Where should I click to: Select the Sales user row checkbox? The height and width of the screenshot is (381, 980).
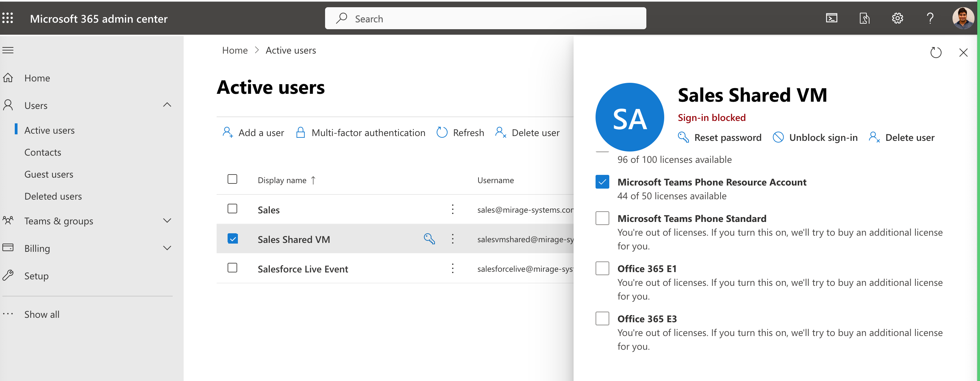[x=232, y=209]
